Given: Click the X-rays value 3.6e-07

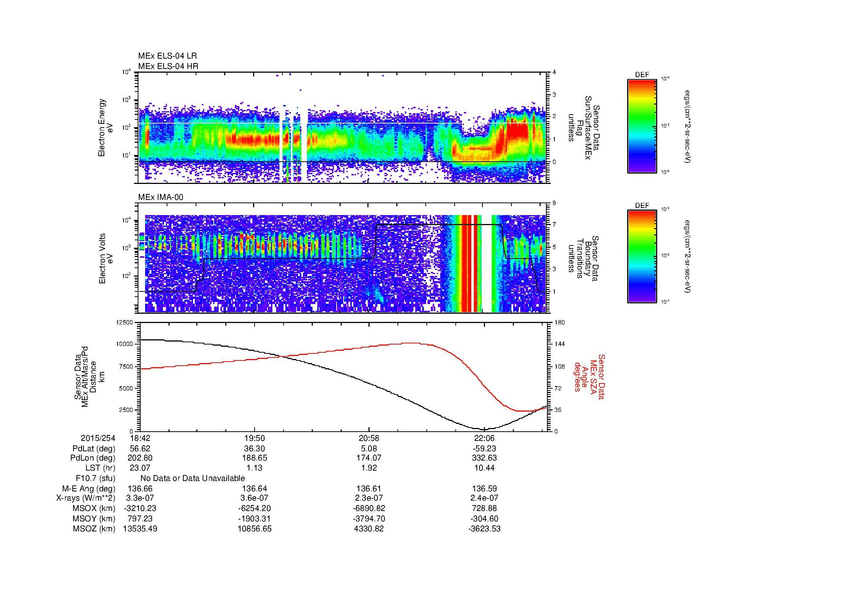Looking at the screenshot, I should (255, 498).
